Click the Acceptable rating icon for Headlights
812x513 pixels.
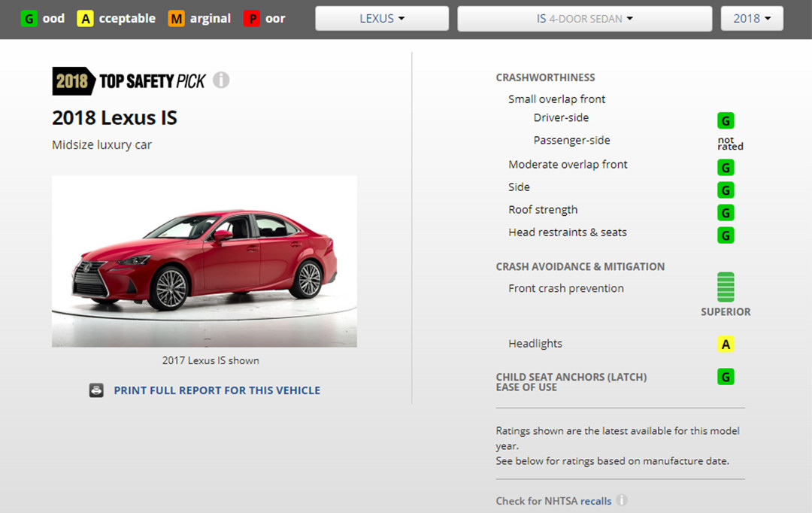[726, 345]
